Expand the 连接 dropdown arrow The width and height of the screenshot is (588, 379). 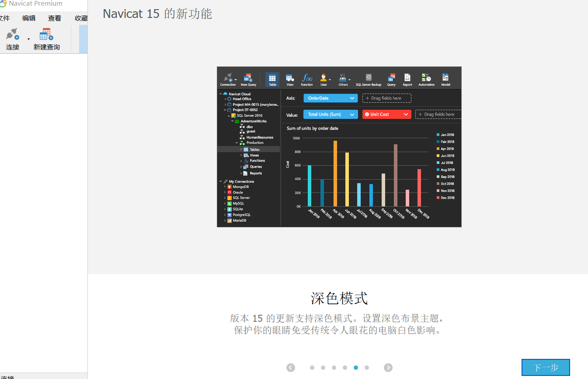coord(29,39)
